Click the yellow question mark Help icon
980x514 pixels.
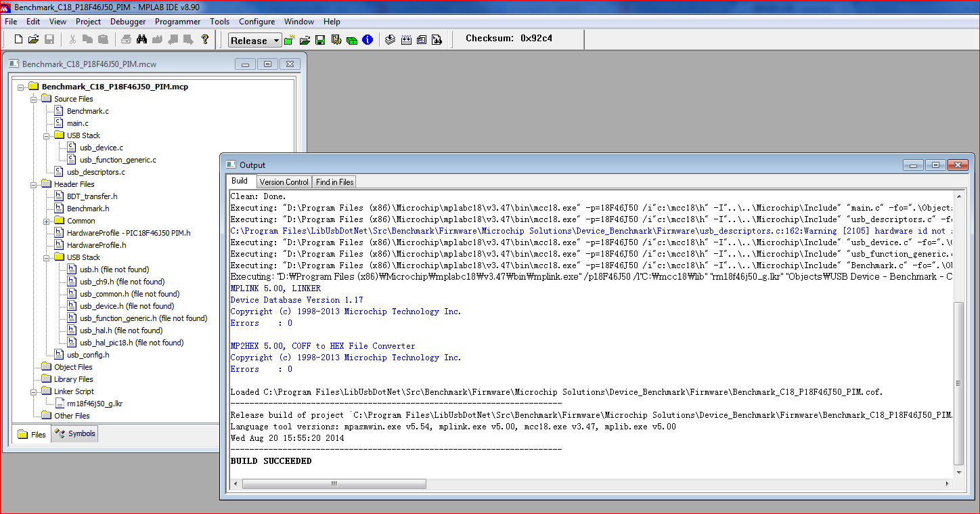coord(204,39)
